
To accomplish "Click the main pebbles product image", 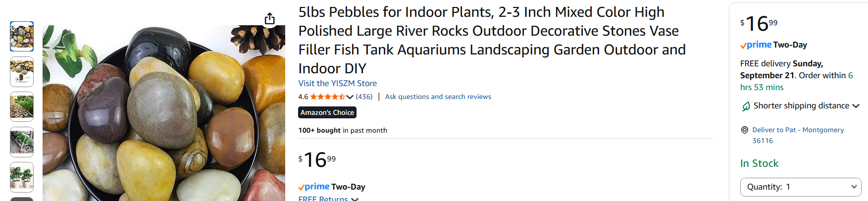I will click(x=163, y=114).
